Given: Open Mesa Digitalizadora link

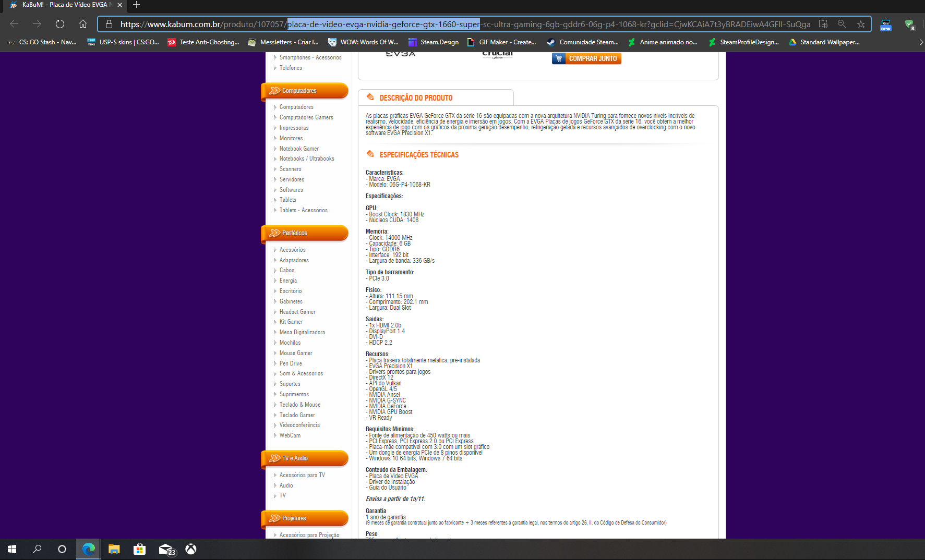Looking at the screenshot, I should (x=302, y=332).
